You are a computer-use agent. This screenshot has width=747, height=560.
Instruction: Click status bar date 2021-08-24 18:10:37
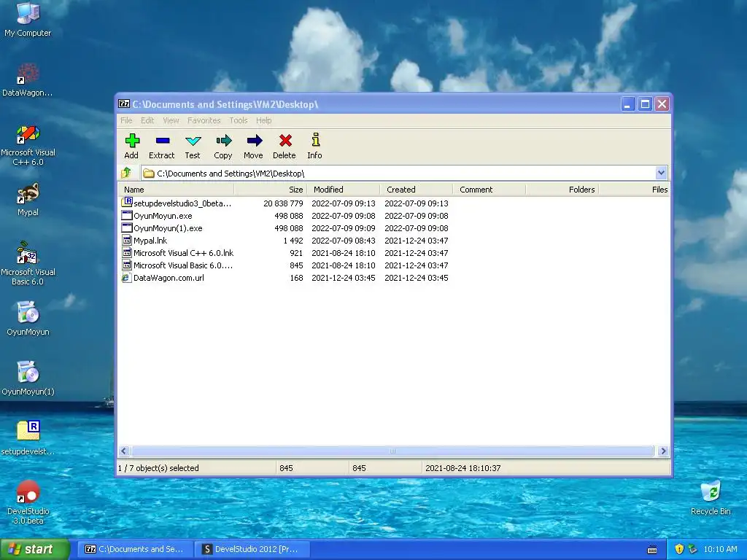pyautogui.click(x=463, y=468)
